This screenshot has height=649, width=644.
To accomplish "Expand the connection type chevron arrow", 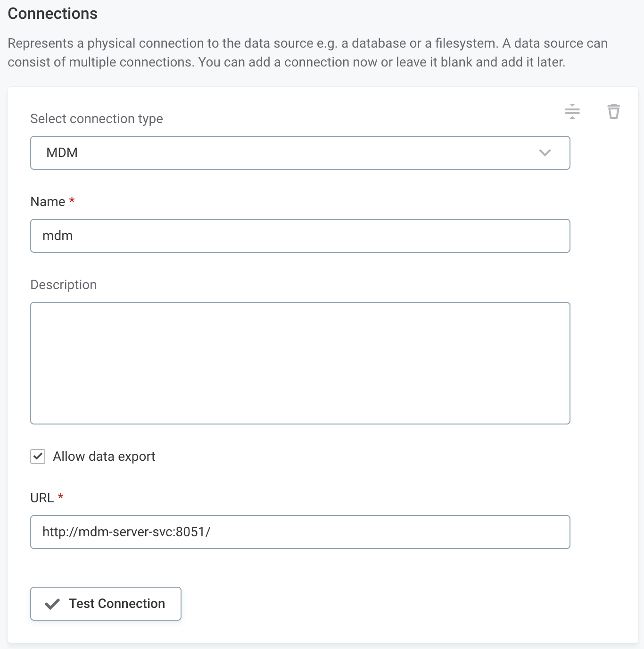I will (545, 153).
